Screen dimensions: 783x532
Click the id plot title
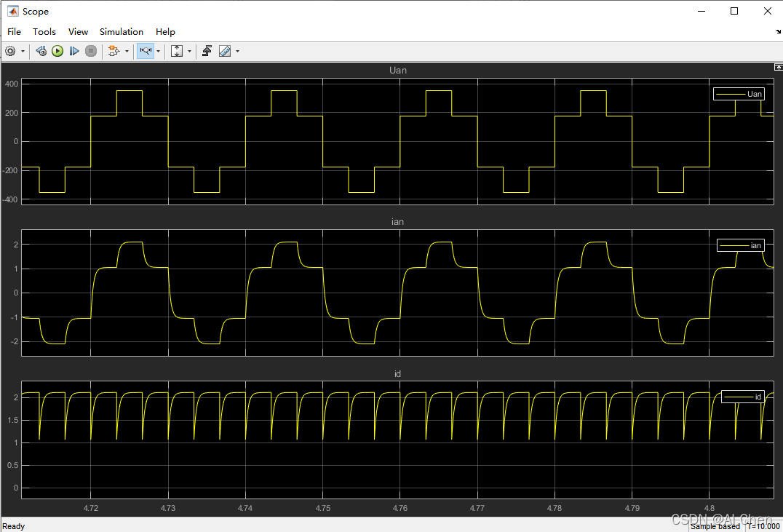point(397,373)
